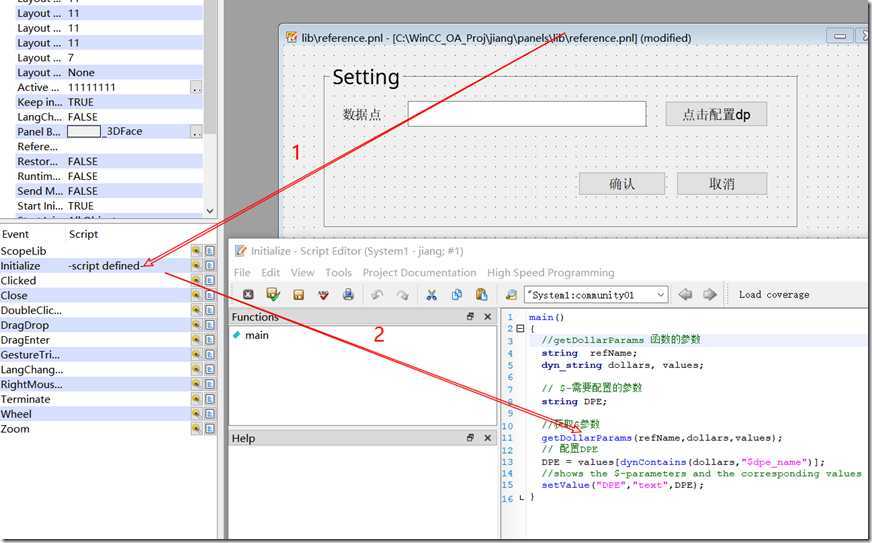
Task: Click the 确认 button in reference panel
Action: [622, 184]
